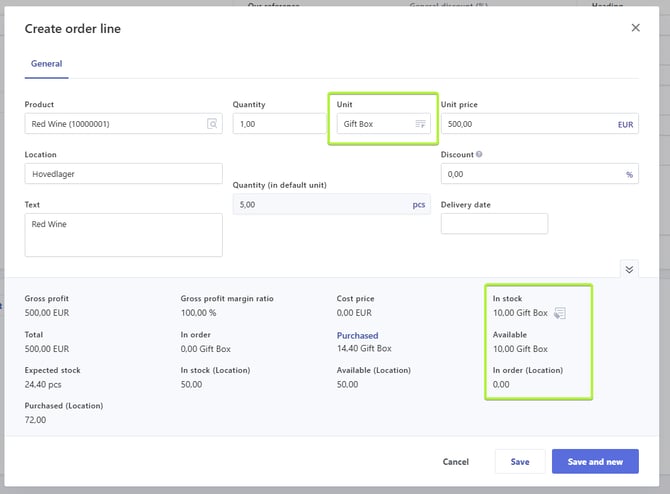670x494 pixels.
Task: Click the Product field Red Wine
Action: tap(112, 124)
